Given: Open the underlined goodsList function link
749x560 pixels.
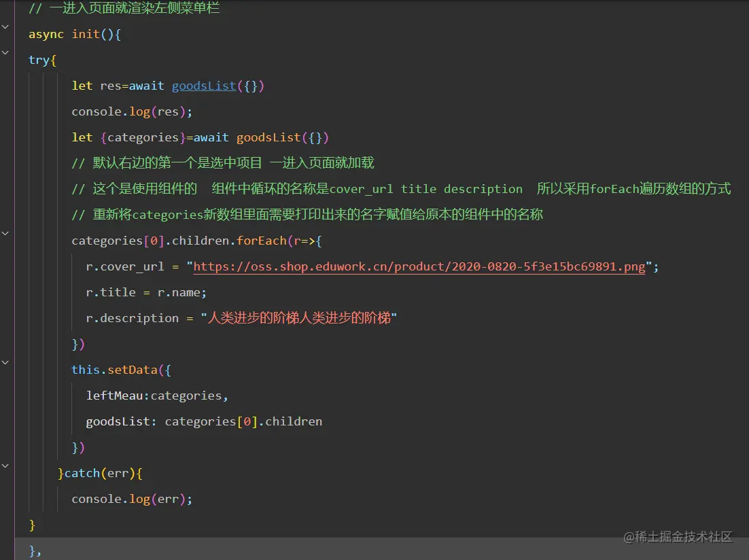Looking at the screenshot, I should pos(204,86).
